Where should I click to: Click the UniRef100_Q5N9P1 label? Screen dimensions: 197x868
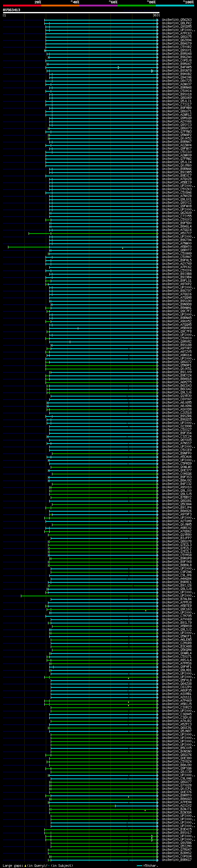177,365
